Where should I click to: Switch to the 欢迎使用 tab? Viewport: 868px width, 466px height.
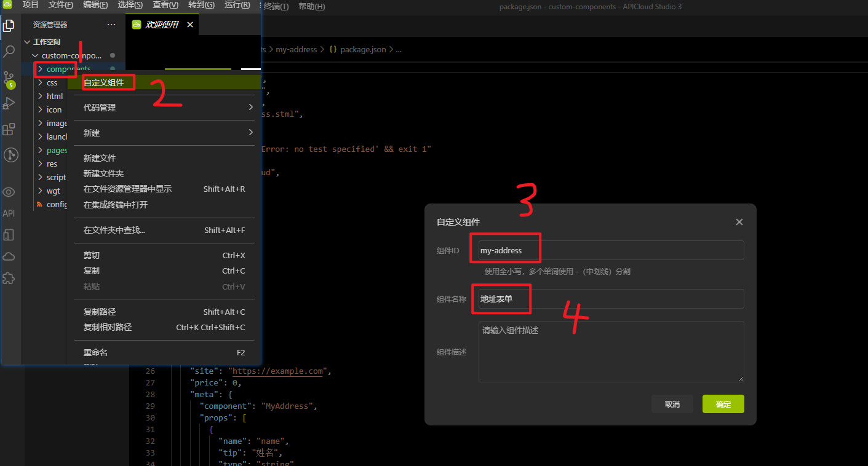coord(162,25)
